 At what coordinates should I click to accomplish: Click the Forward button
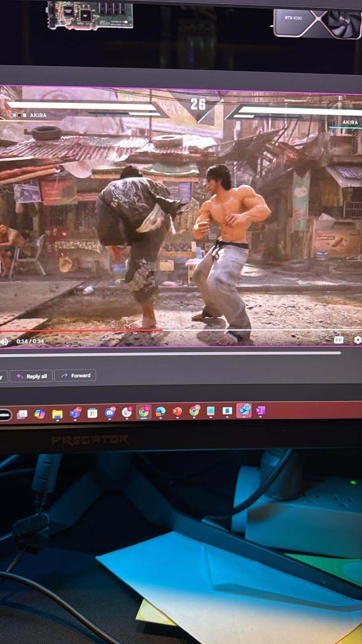[75, 376]
